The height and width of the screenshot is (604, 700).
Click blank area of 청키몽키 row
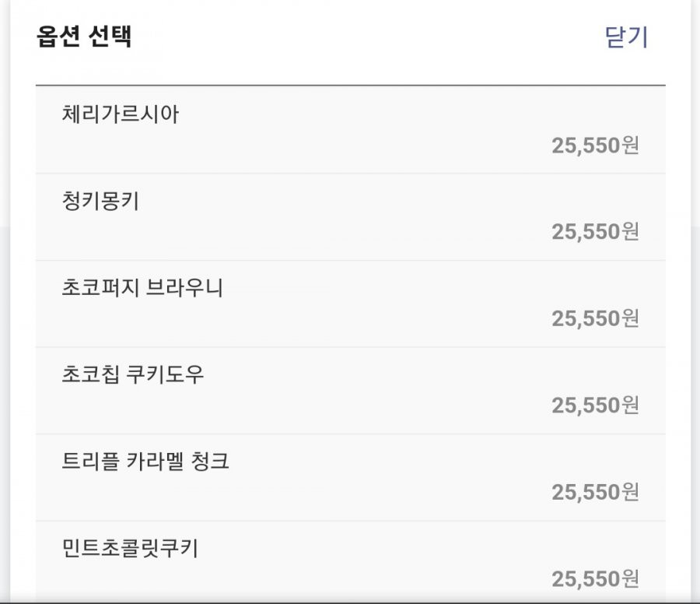pos(351,216)
